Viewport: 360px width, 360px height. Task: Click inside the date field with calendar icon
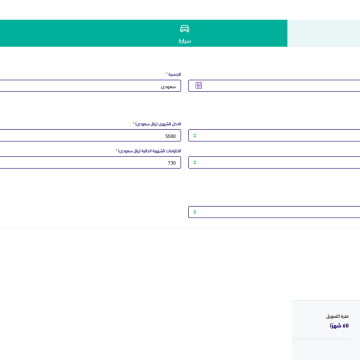274,86
